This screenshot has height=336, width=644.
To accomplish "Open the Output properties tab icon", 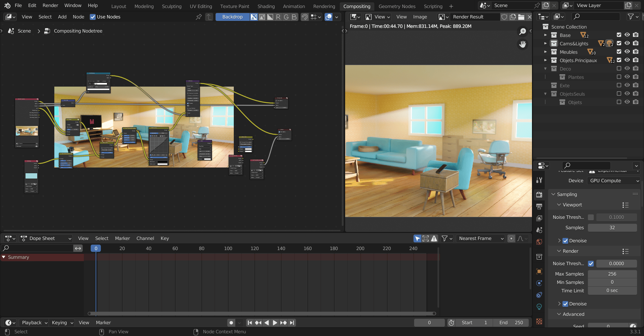I will [x=539, y=206].
